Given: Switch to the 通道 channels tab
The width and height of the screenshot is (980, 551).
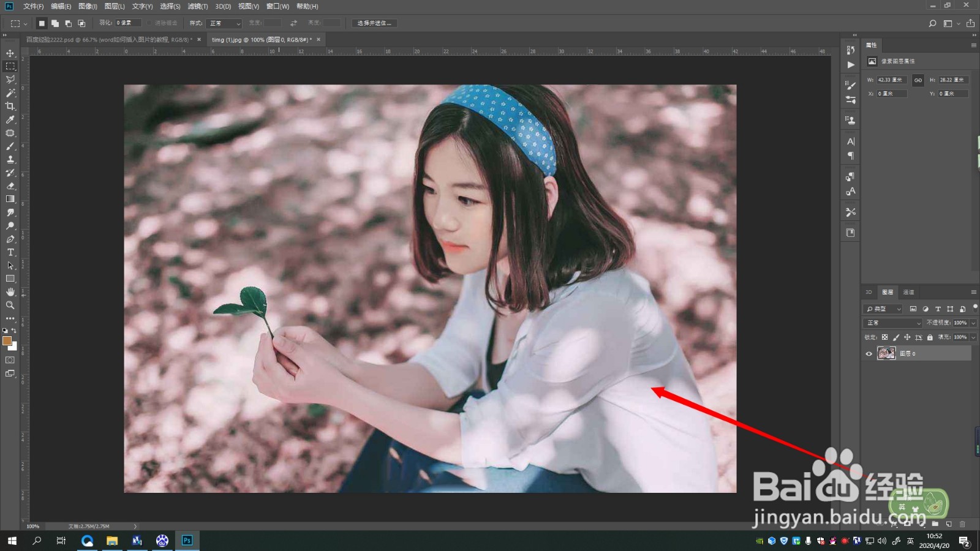Looking at the screenshot, I should coord(908,292).
